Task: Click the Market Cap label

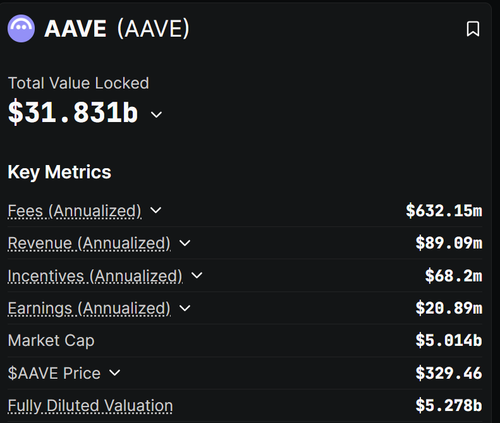Action: (51, 341)
